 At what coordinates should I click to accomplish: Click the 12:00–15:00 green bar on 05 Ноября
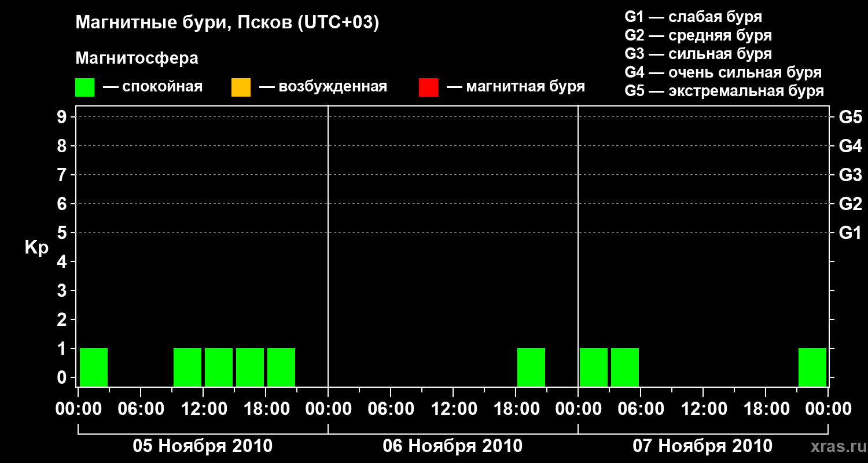219,367
